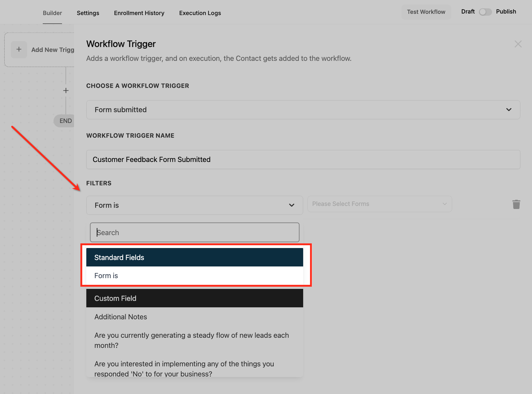
Task: Click the Search field in the dropdown
Action: (x=194, y=232)
